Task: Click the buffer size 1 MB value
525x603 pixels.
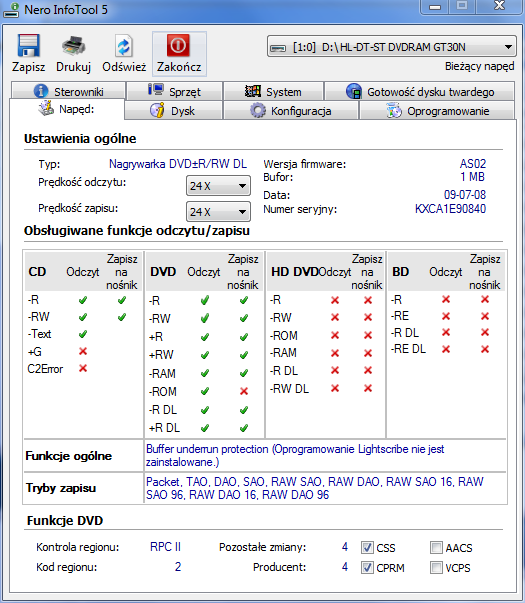Action: [473, 177]
